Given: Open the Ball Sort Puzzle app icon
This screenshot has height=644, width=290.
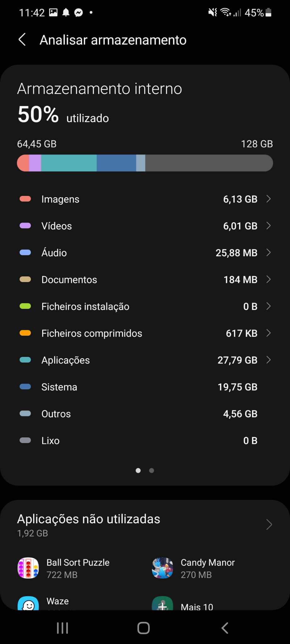Looking at the screenshot, I should click(x=28, y=568).
